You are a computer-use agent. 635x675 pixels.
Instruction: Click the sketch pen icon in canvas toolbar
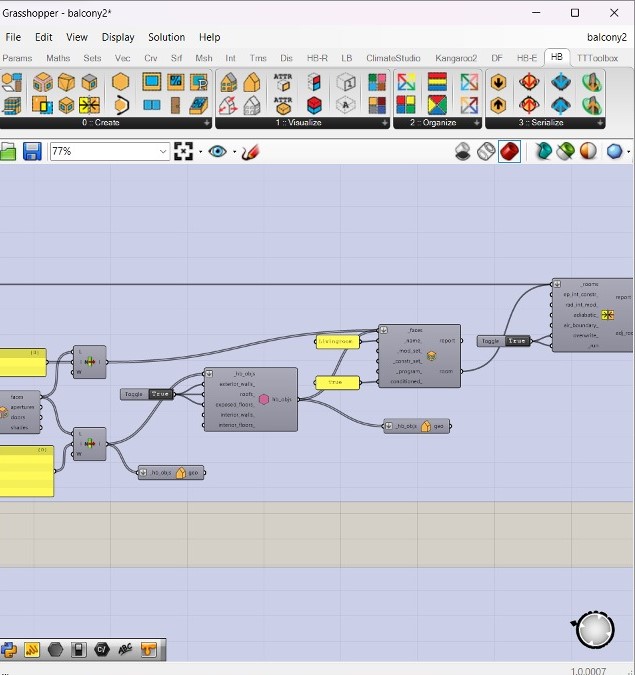(x=250, y=152)
